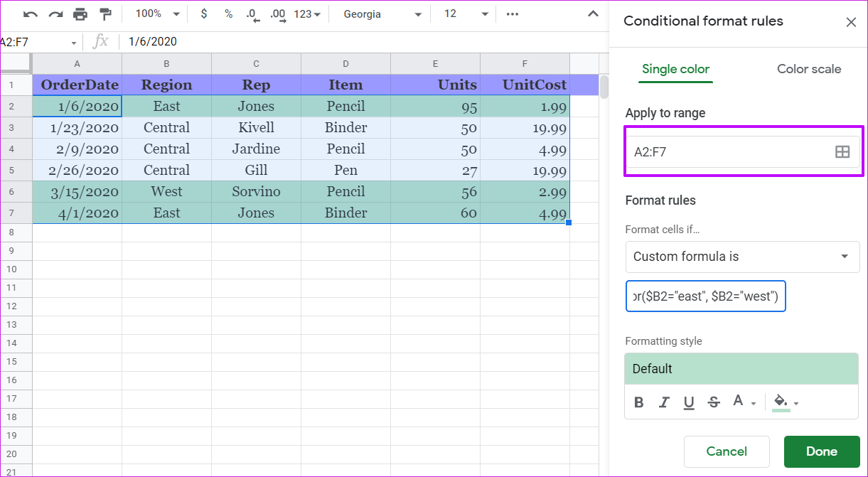Select the Single color tab
Viewport: 868px width, 477px height.
(x=675, y=69)
